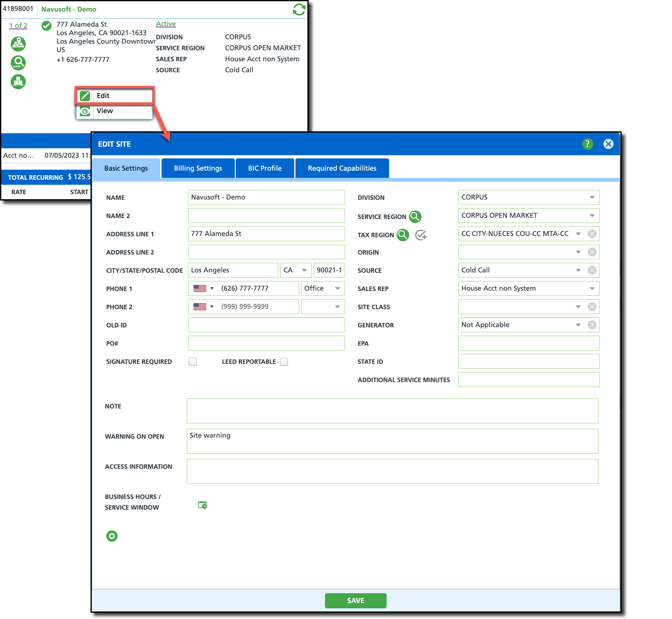Open the business hours calendar icon

click(202, 504)
